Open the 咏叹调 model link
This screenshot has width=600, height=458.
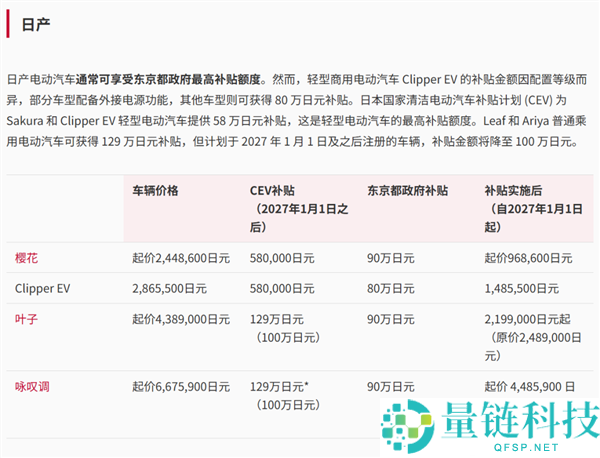(x=32, y=386)
